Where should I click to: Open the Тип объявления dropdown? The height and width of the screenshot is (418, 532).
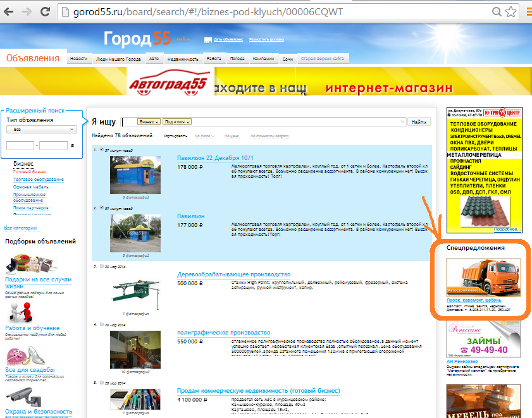pyautogui.click(x=42, y=129)
